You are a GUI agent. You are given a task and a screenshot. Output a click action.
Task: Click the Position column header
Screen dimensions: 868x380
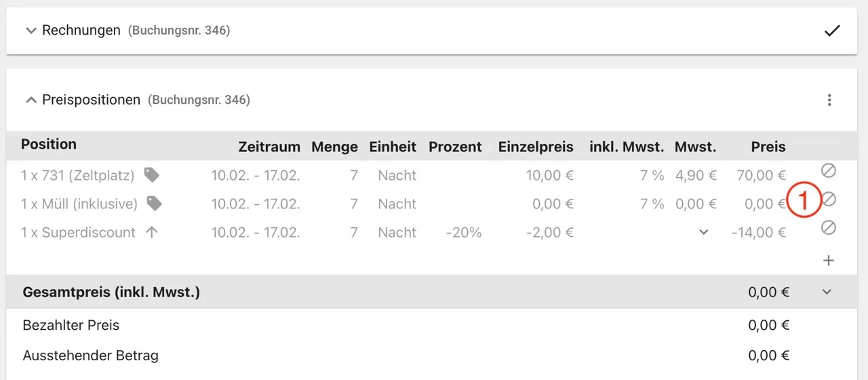(x=49, y=144)
